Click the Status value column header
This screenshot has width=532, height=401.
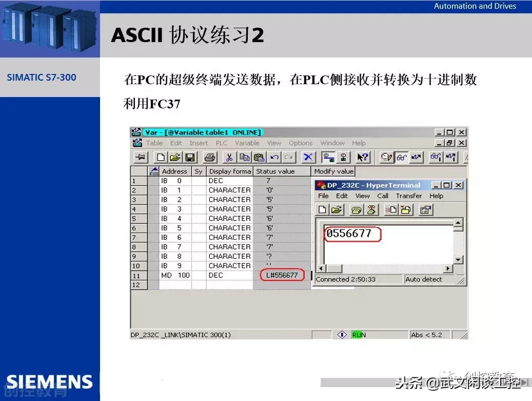(x=282, y=171)
